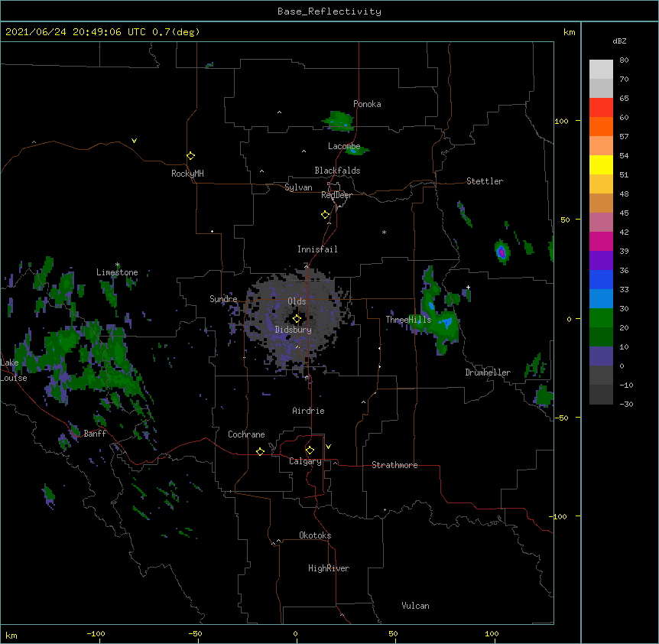Screen dimensions: 659x644
Task: Click the Vulcan town label
Action: coord(415,606)
